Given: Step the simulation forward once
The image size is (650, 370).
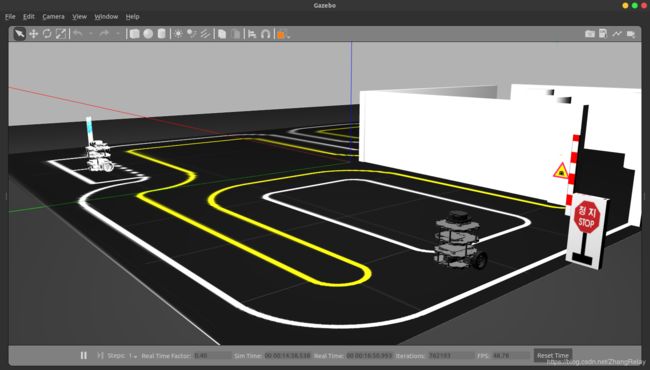Looking at the screenshot, I should (100, 355).
